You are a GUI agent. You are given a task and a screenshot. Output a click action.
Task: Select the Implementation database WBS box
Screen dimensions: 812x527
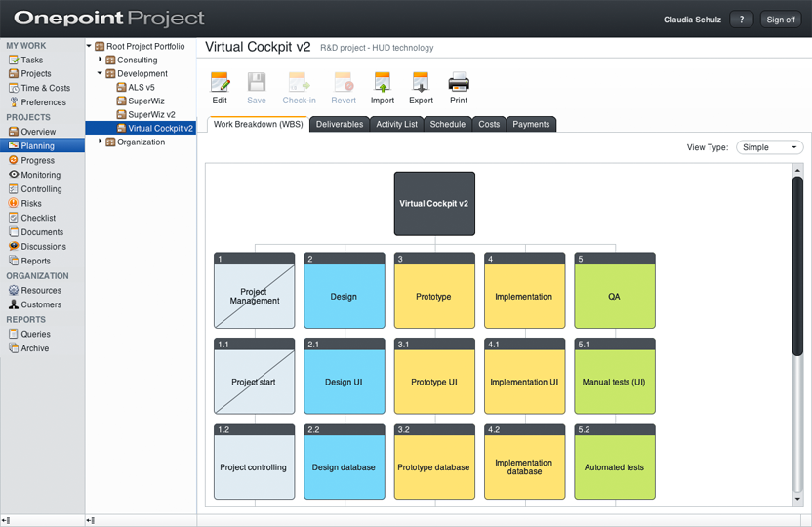(x=525, y=462)
